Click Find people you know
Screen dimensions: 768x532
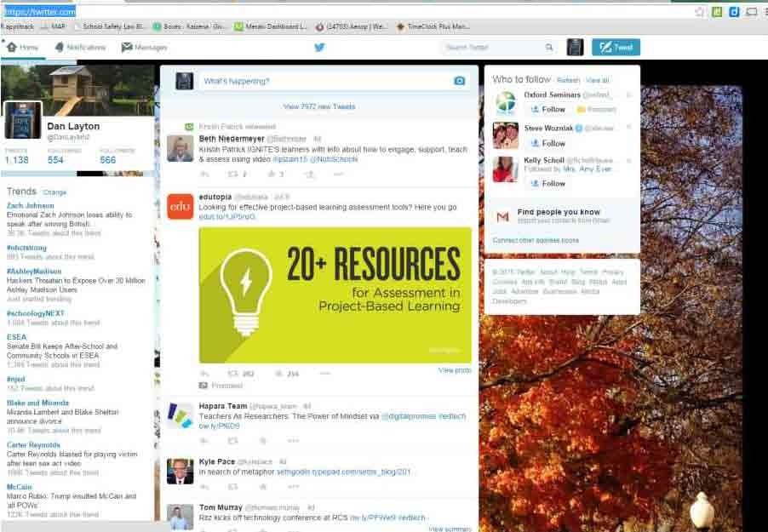point(559,212)
